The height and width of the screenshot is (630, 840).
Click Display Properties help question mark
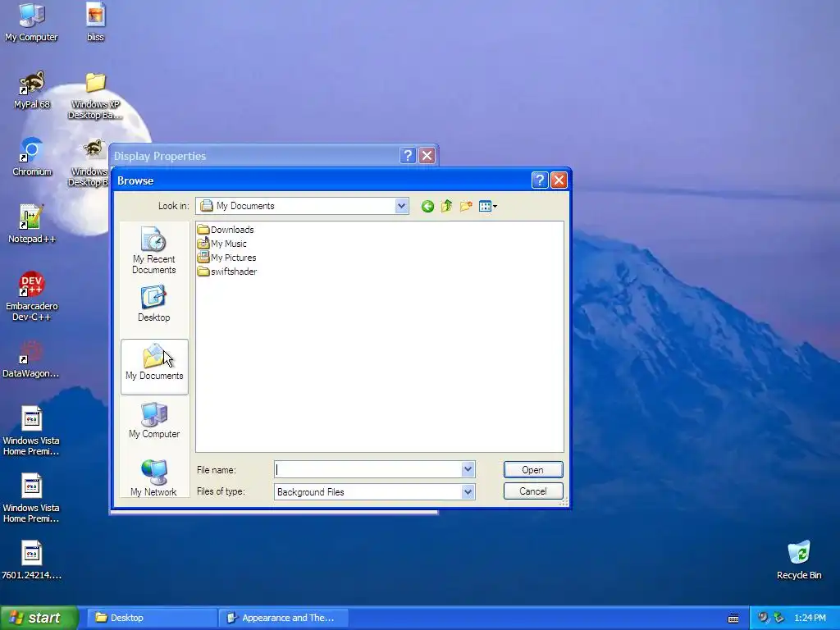[x=408, y=156]
